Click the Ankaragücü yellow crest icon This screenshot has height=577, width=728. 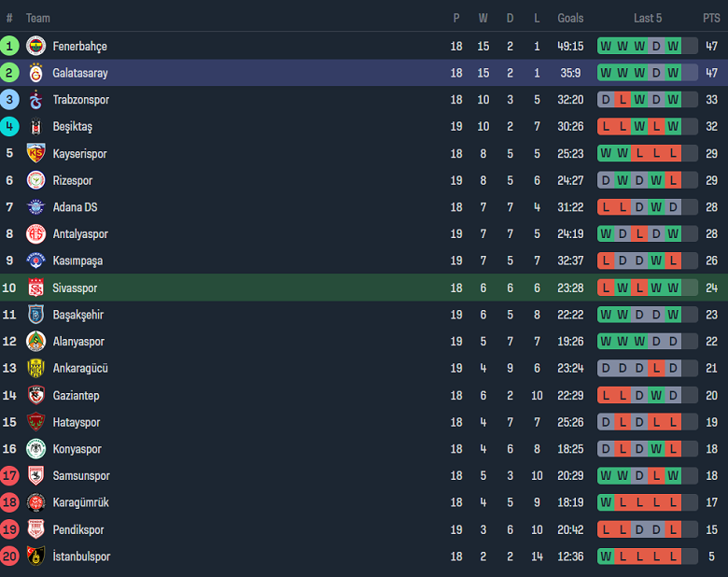(35, 369)
